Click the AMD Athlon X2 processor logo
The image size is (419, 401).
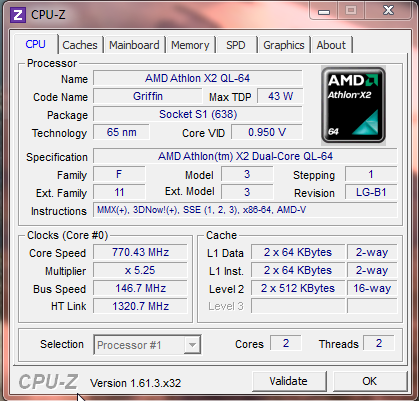click(353, 106)
